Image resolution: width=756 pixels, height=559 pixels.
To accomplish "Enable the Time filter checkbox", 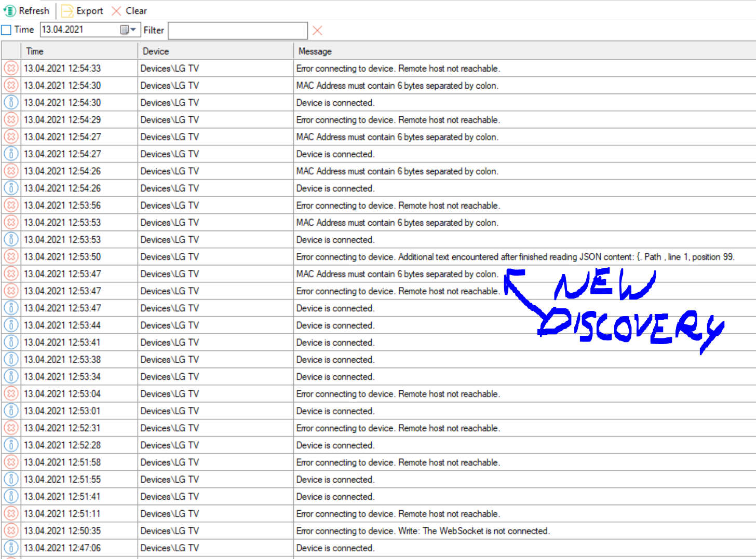I will point(6,30).
